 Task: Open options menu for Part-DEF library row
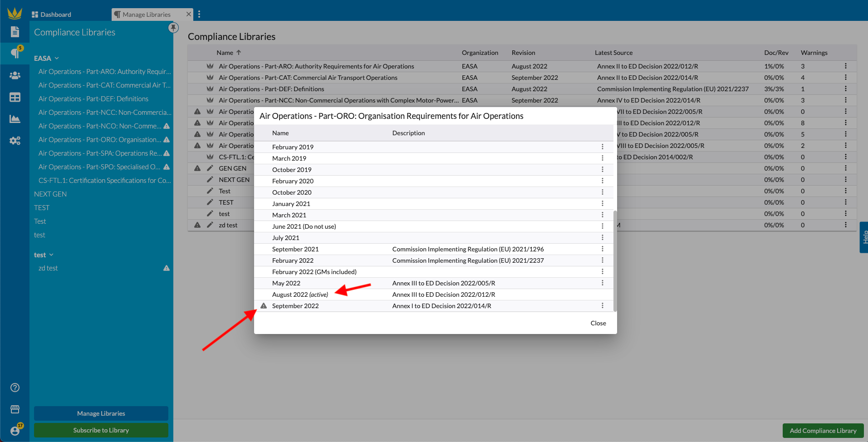pos(846,88)
